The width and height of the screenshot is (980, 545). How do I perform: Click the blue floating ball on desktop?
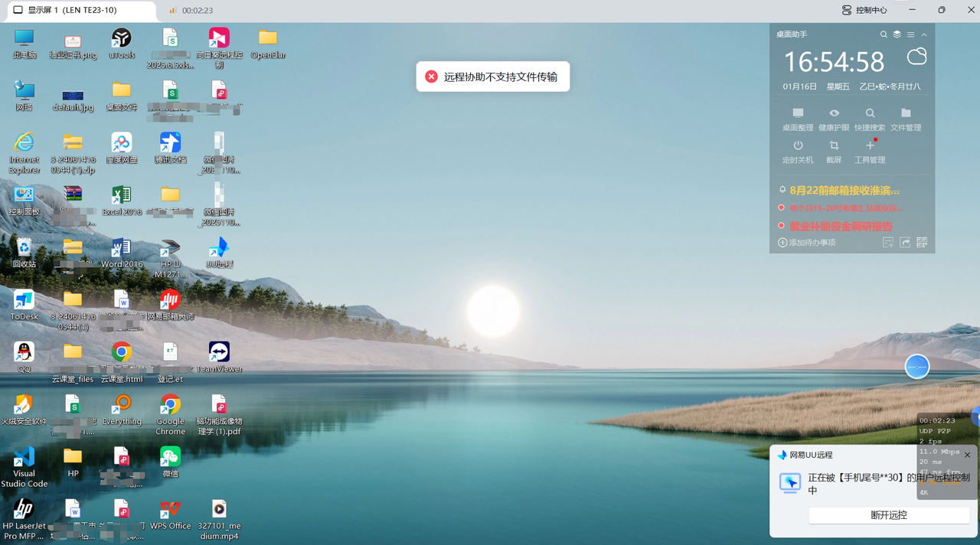point(917,367)
